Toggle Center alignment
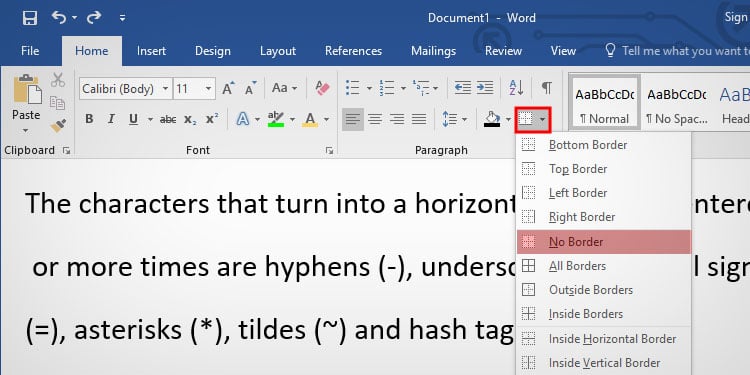 (375, 119)
